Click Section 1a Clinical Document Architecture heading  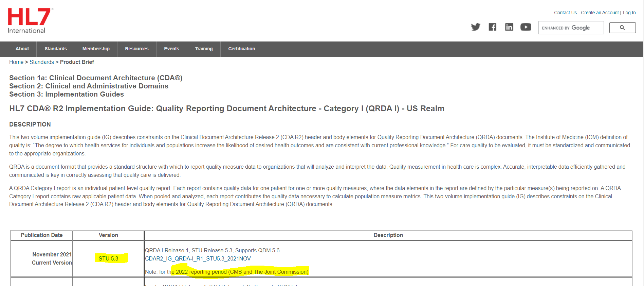pos(96,78)
